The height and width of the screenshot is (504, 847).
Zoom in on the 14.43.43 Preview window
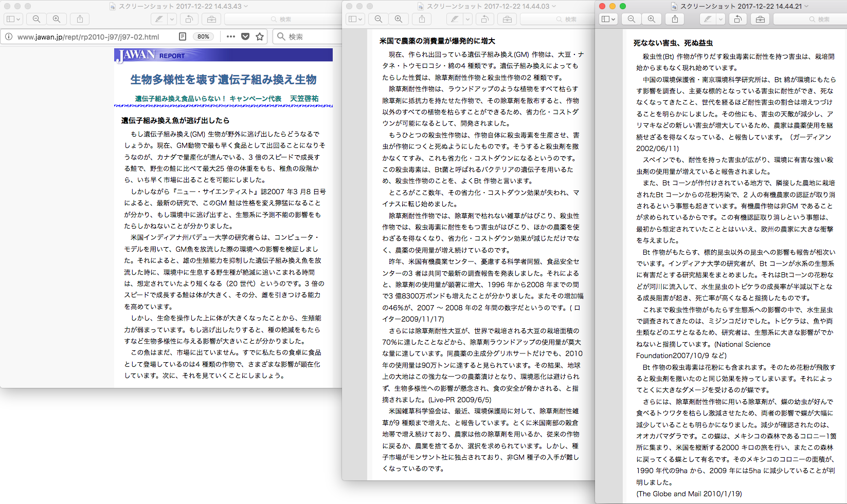pos(57,19)
